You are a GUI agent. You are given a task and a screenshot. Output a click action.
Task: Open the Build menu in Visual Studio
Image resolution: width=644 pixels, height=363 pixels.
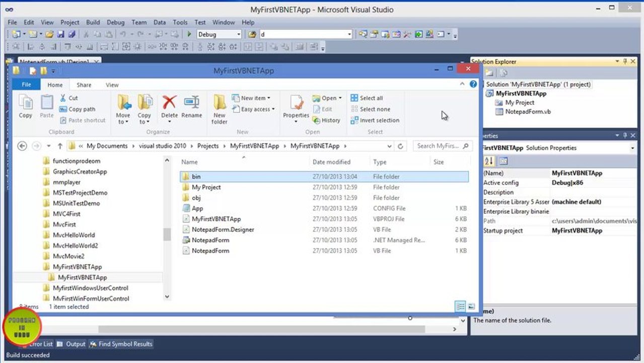[93, 22]
